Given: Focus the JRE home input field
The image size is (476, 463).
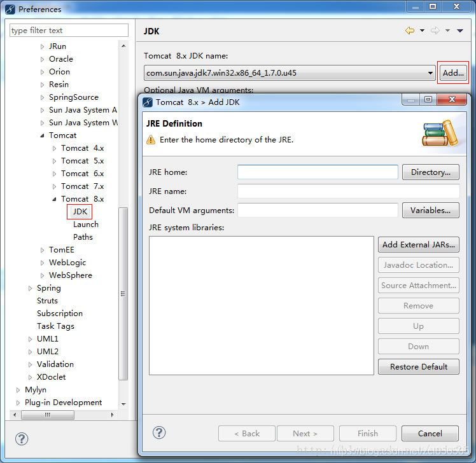Looking at the screenshot, I should 318,172.
